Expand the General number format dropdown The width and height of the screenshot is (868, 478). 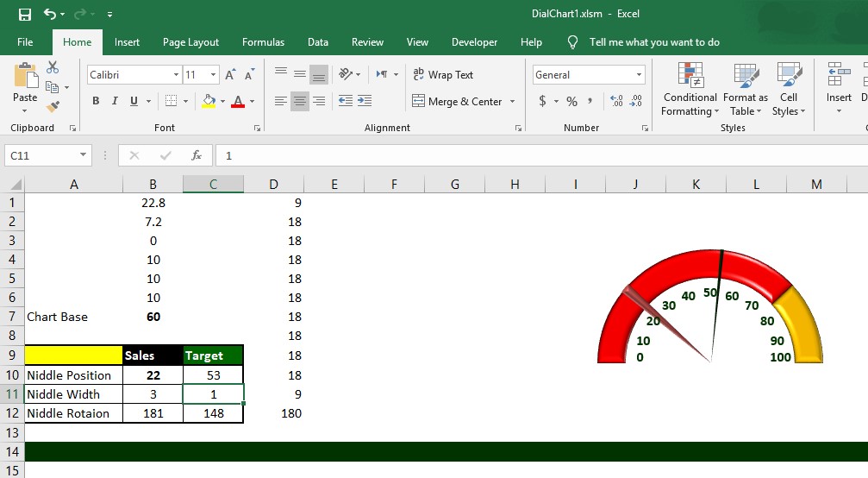click(639, 75)
